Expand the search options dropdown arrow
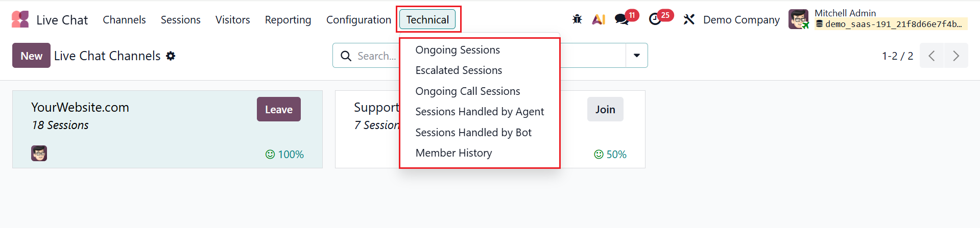This screenshot has height=228, width=980. (636, 56)
